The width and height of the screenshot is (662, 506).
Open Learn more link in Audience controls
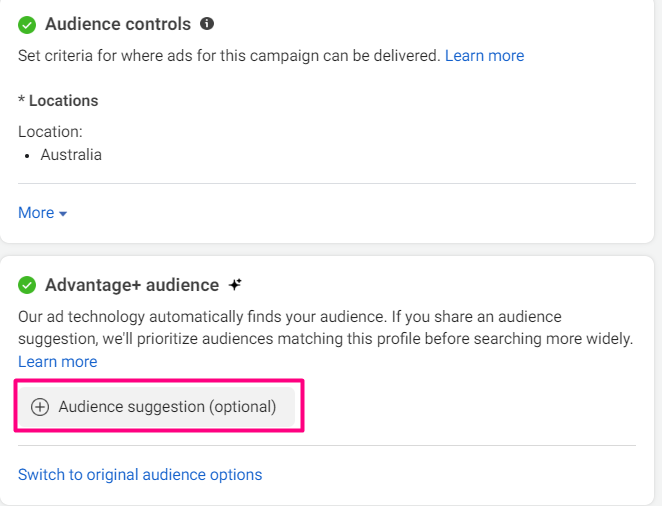pyautogui.click(x=484, y=56)
